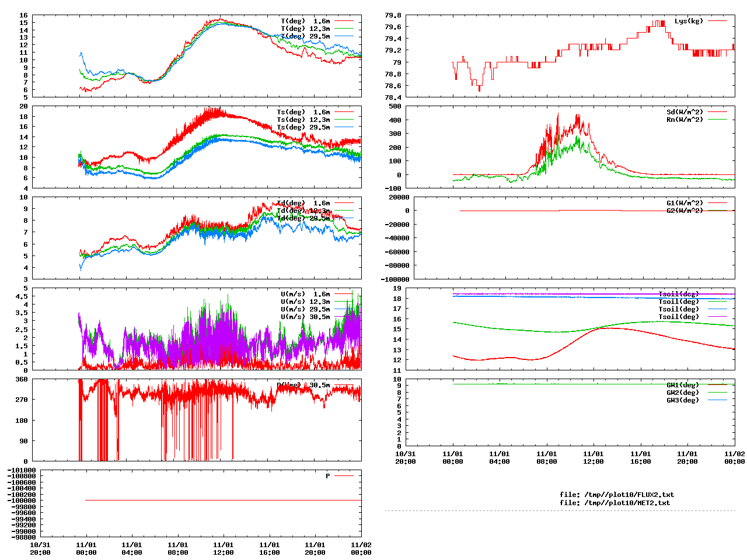Viewport: 747px width, 560px height.
Task: Click the '270' wind direction axis label
Action: pyautogui.click(x=22, y=400)
